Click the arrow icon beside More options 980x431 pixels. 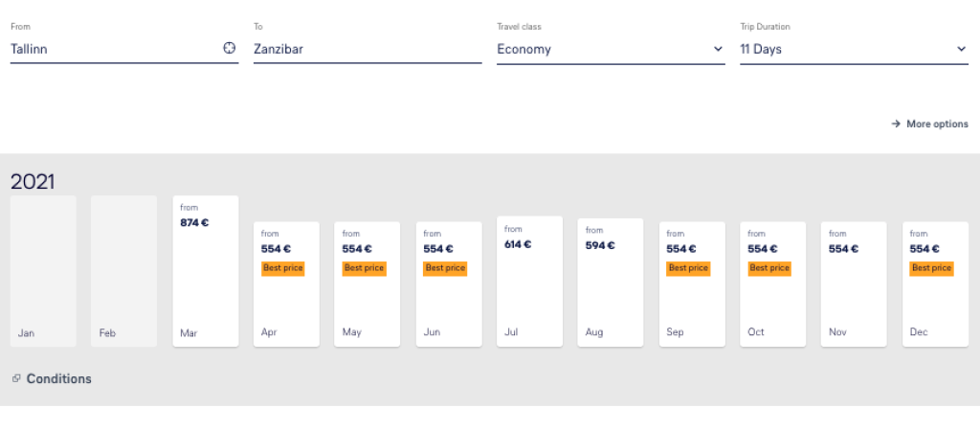click(x=896, y=124)
